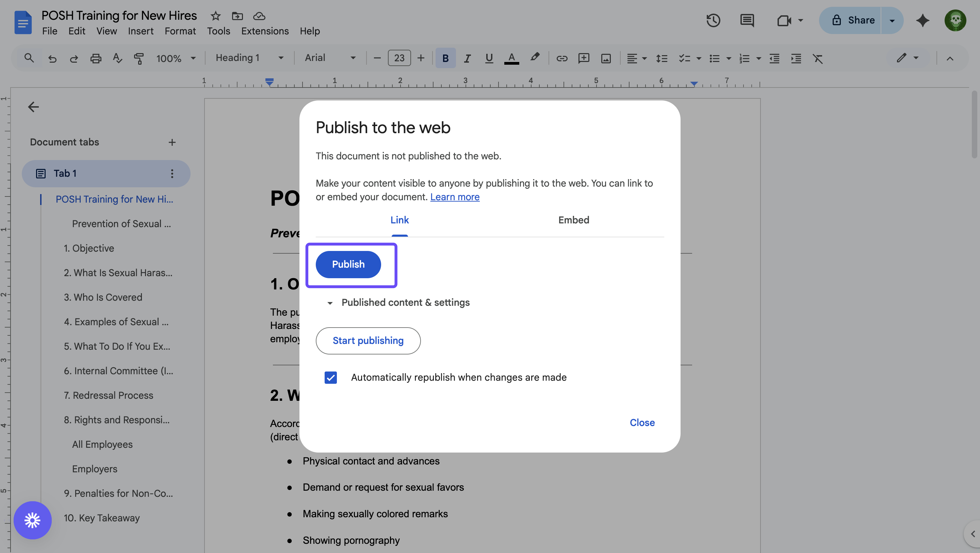This screenshot has width=980, height=553.
Task: Open the Arial font dropdown
Action: 330,58
